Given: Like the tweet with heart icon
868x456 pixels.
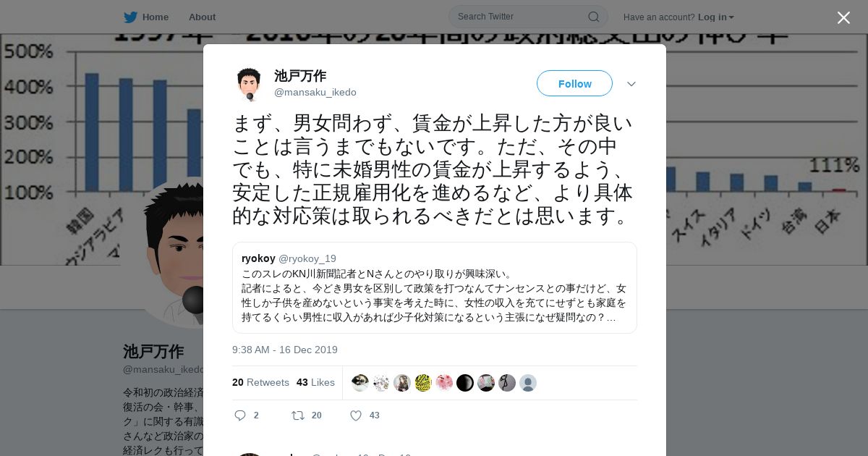Looking at the screenshot, I should click(356, 415).
